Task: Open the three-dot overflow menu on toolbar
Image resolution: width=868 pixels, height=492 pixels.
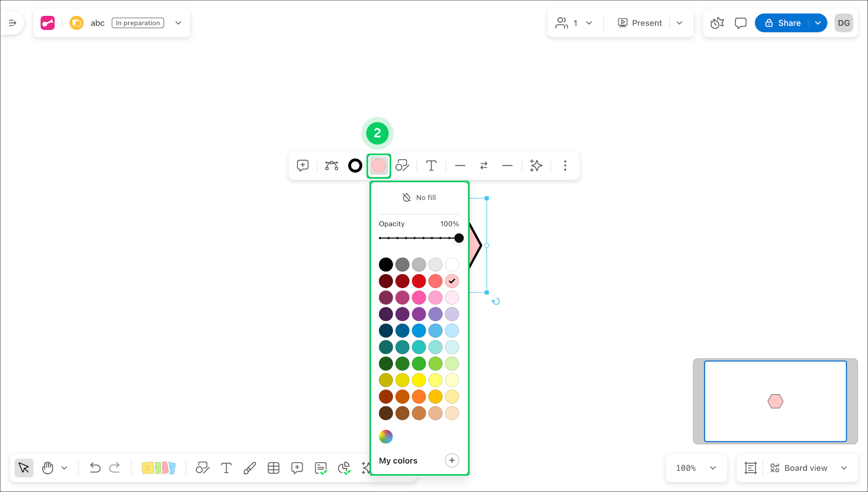Action: (x=565, y=165)
